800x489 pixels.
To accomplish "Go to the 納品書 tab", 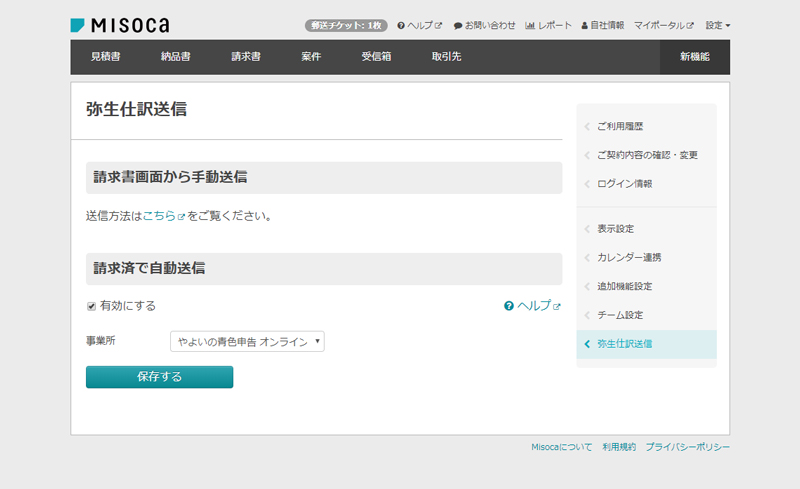I will tap(176, 57).
